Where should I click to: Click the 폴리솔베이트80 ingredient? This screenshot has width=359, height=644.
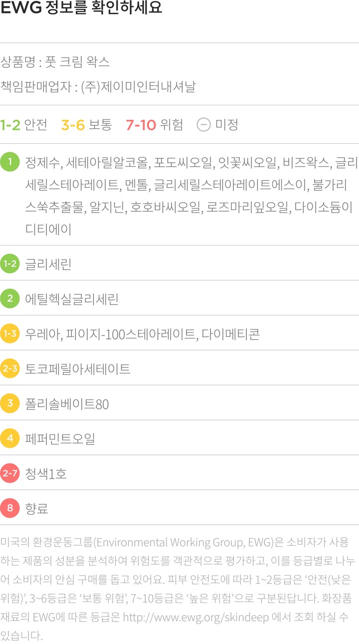[67, 404]
